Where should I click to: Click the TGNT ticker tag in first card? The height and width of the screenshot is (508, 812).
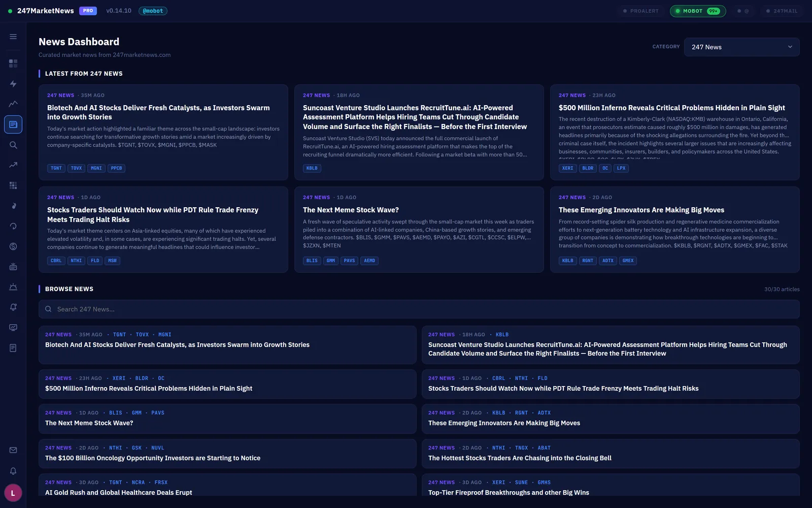56,168
